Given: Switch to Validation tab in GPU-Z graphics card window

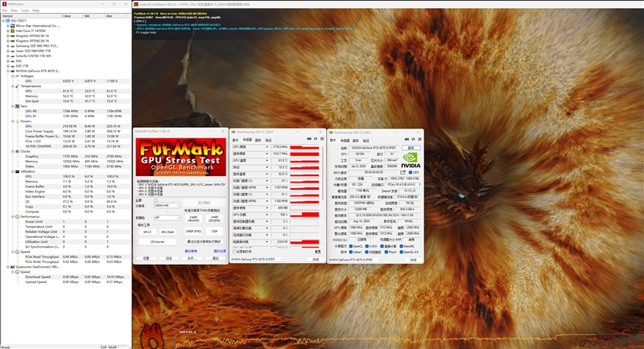Looking at the screenshot, I should (x=365, y=141).
